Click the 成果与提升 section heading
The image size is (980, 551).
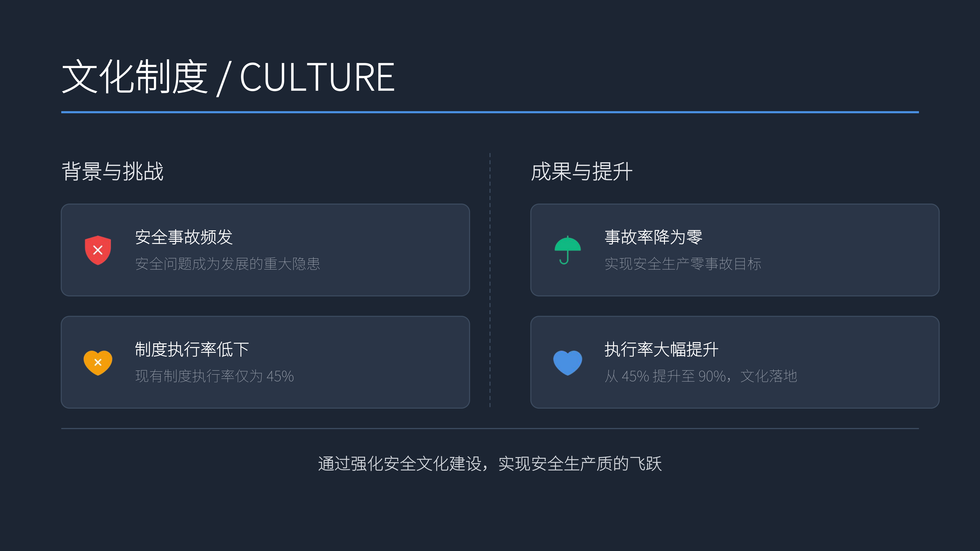[582, 171]
